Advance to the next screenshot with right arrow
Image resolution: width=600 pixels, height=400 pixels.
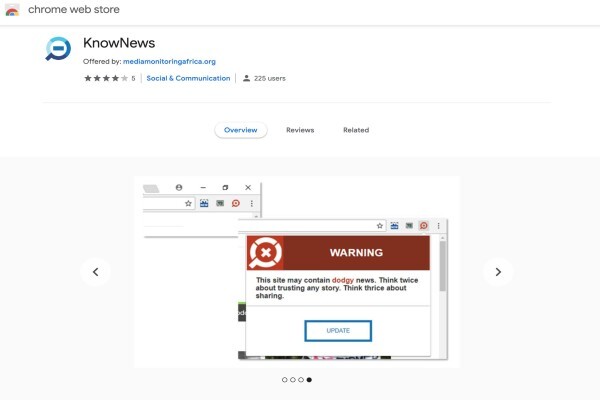(498, 272)
